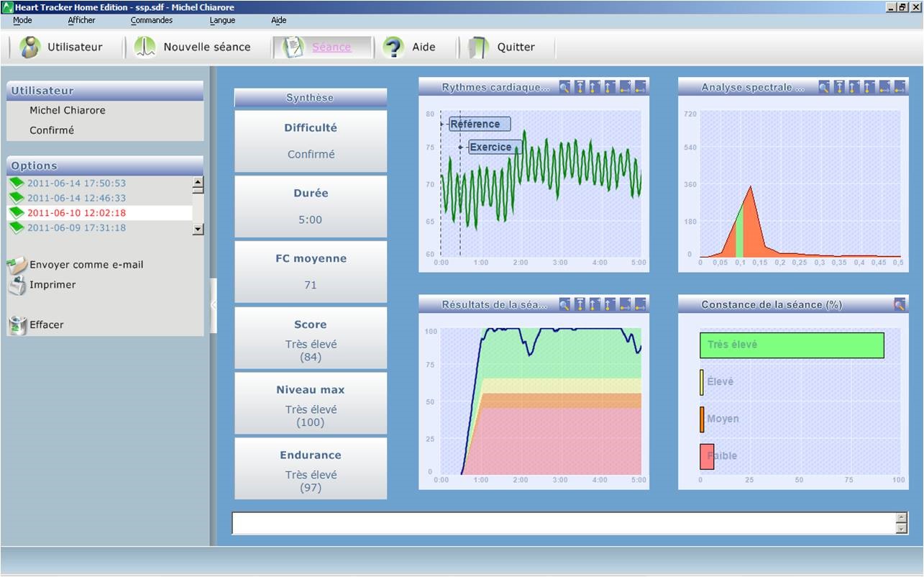Click the Utilisateur toolbar icon

coord(30,47)
